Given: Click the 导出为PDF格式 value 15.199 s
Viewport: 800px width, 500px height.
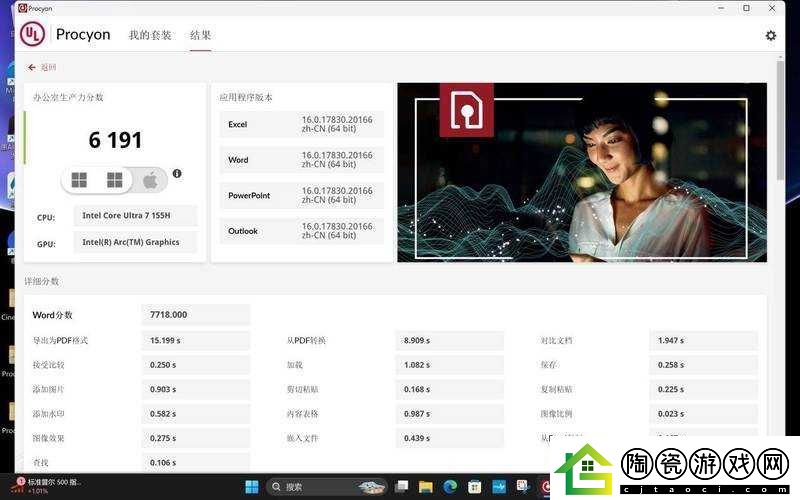Looking at the screenshot, I should (x=196, y=340).
